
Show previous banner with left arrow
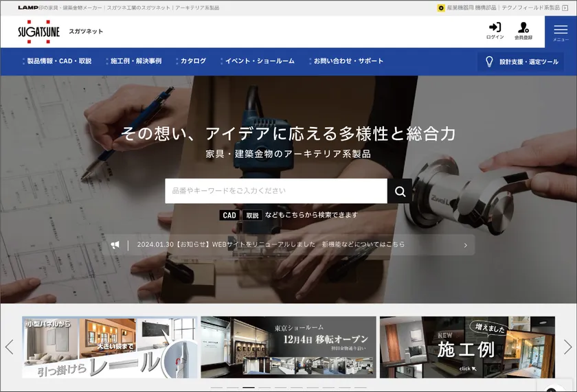coord(10,347)
